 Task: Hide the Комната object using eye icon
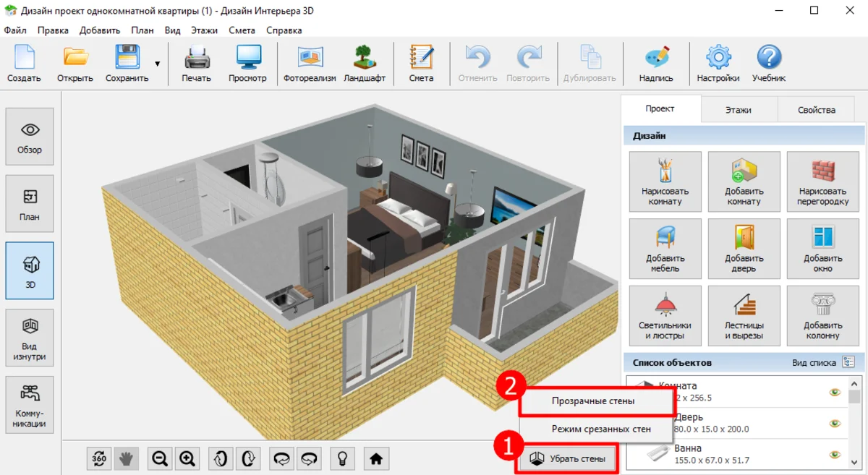coord(835,392)
